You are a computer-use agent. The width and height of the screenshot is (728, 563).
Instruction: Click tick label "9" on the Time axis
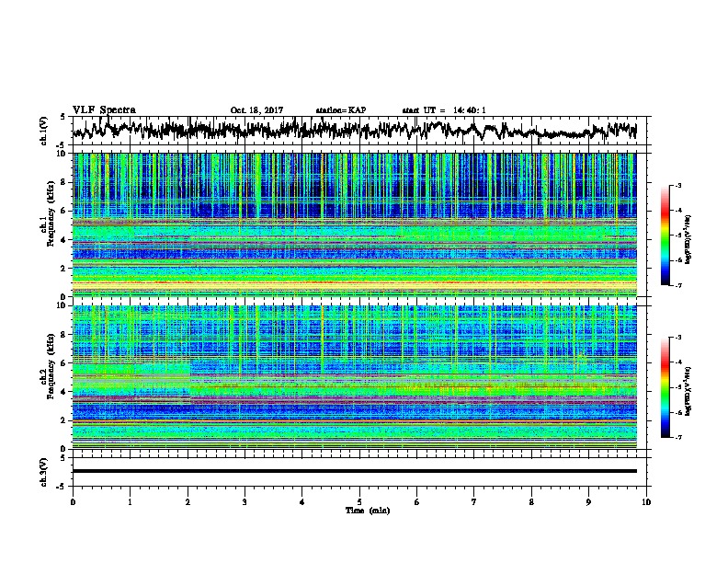pos(588,502)
